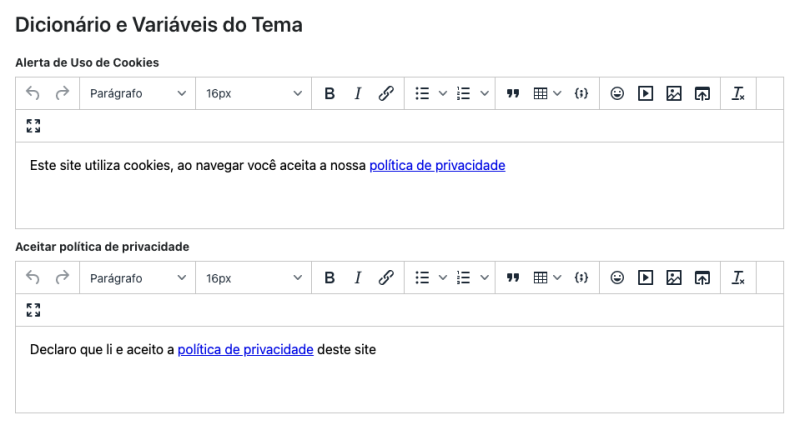Toggle italic in Alerta de Uso de Cookies editor

(357, 94)
